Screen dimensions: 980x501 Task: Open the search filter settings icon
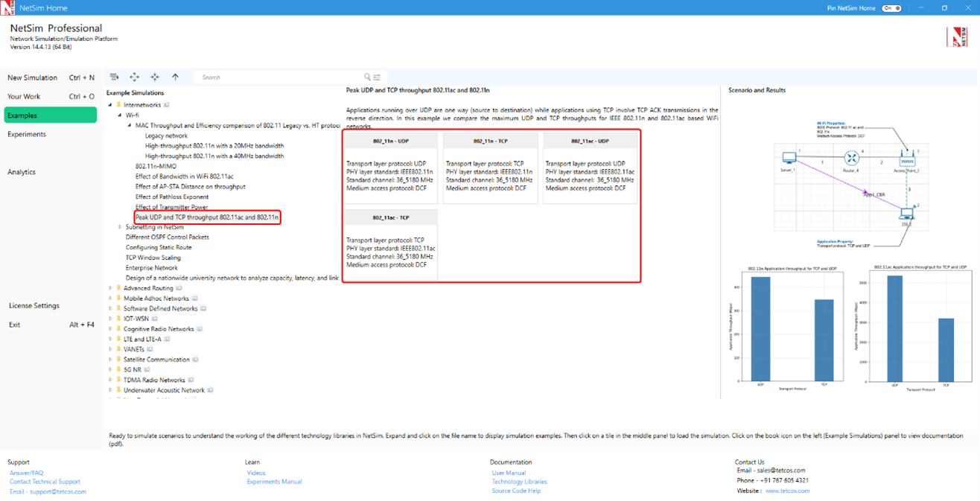point(377,77)
